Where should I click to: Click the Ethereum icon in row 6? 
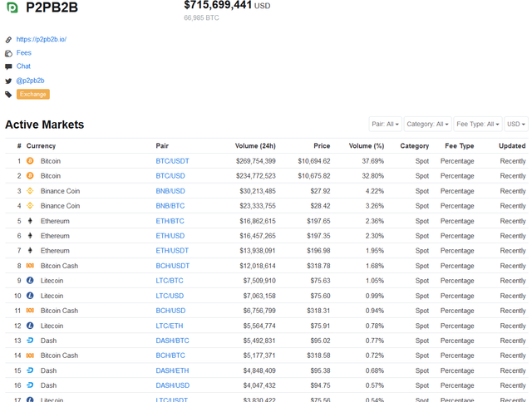pyautogui.click(x=30, y=236)
